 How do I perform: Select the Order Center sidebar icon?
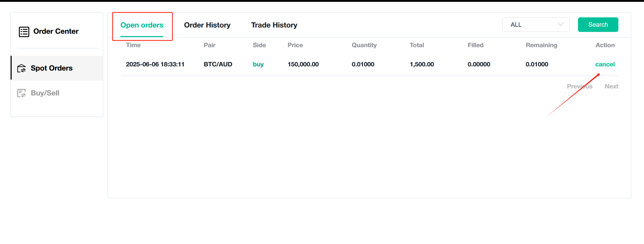click(24, 31)
